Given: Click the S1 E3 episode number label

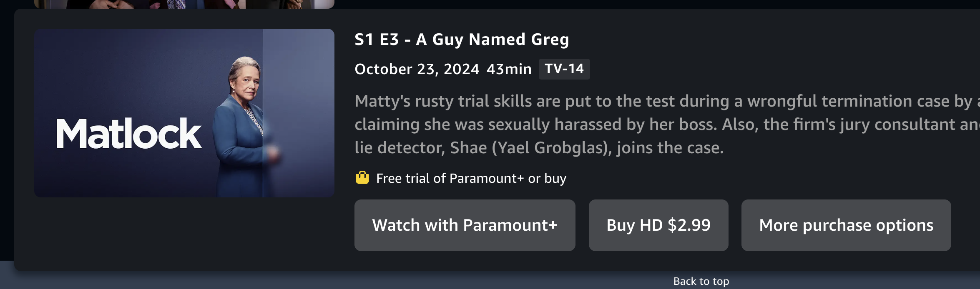Looking at the screenshot, I should (x=377, y=40).
